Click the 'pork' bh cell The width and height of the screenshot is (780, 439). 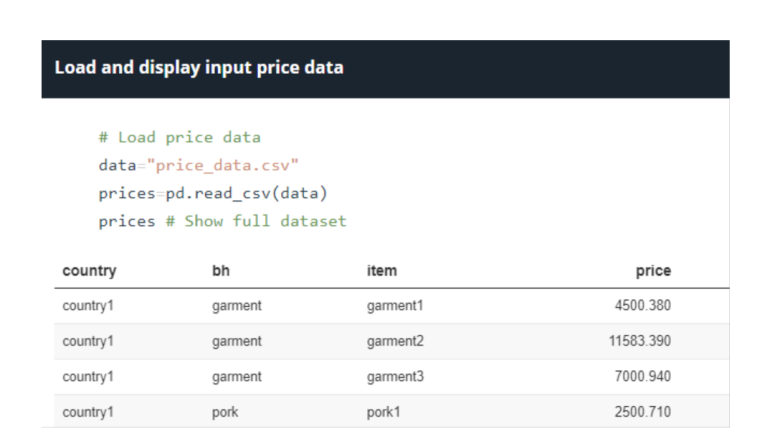225,413
